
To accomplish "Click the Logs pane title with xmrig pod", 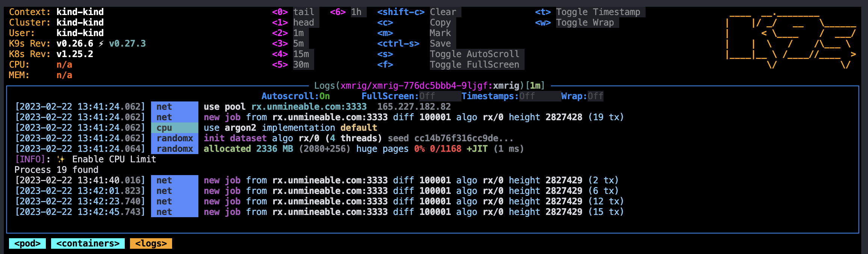I will tap(429, 86).
